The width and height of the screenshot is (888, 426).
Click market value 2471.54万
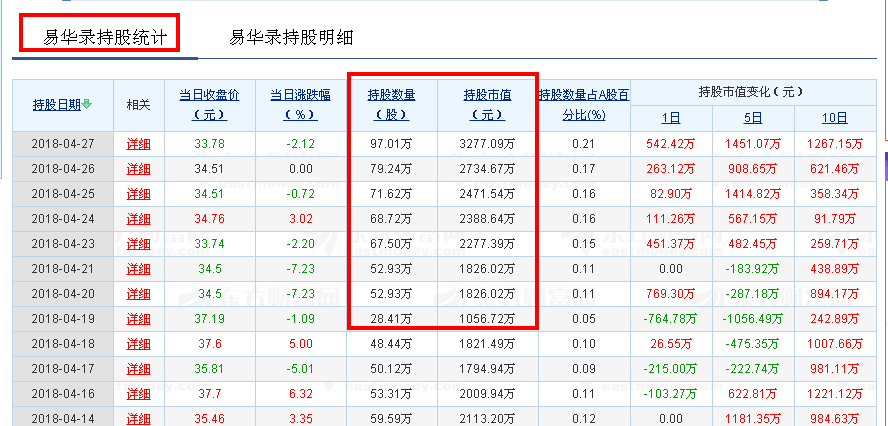(x=488, y=194)
